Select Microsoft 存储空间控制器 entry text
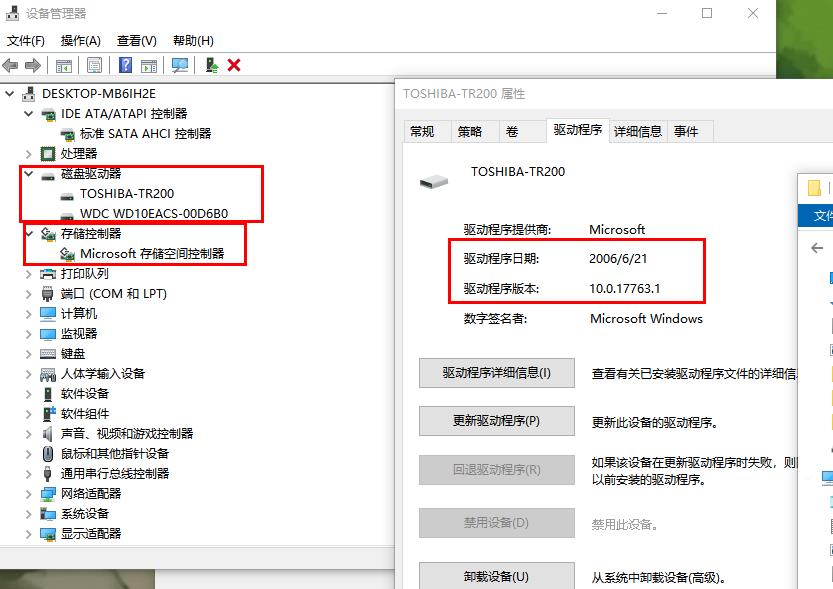Image resolution: width=833 pixels, height=589 pixels. [x=152, y=254]
